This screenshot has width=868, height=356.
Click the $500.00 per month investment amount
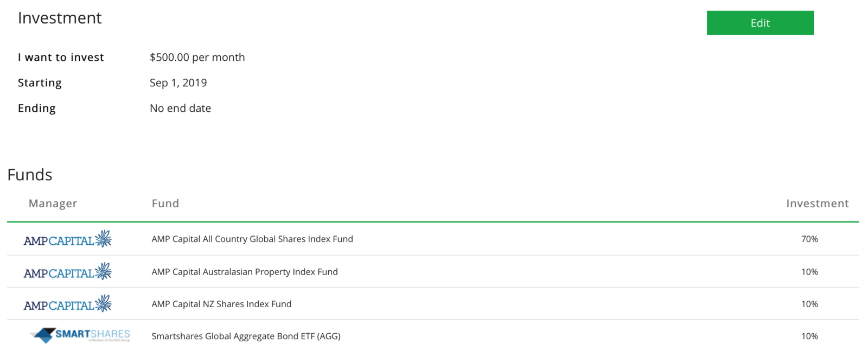tap(197, 57)
